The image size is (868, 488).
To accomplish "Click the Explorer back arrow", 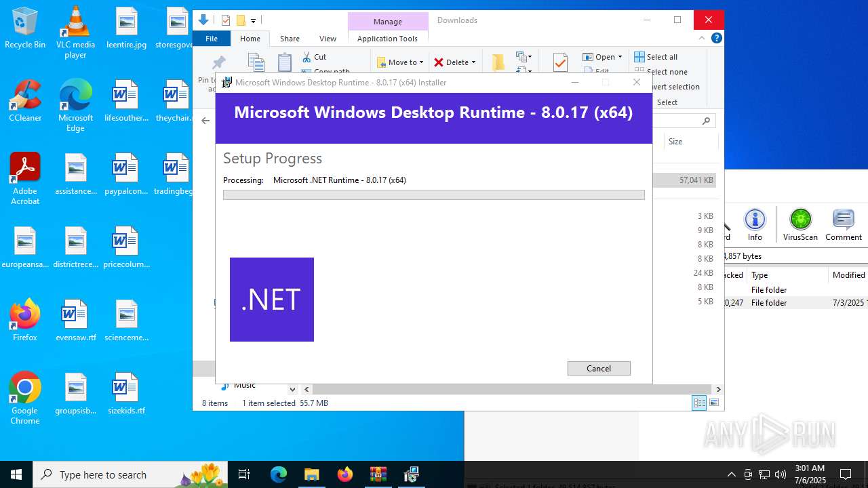I will click(205, 121).
